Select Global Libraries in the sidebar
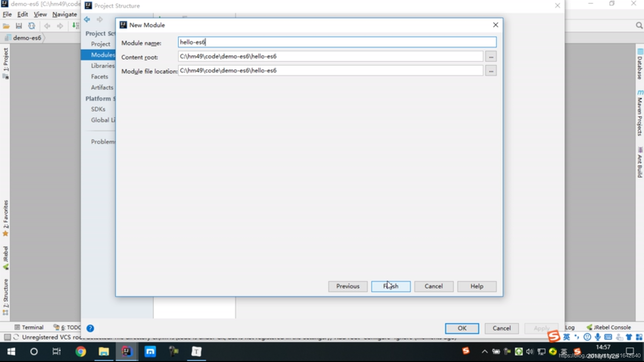 click(x=103, y=120)
